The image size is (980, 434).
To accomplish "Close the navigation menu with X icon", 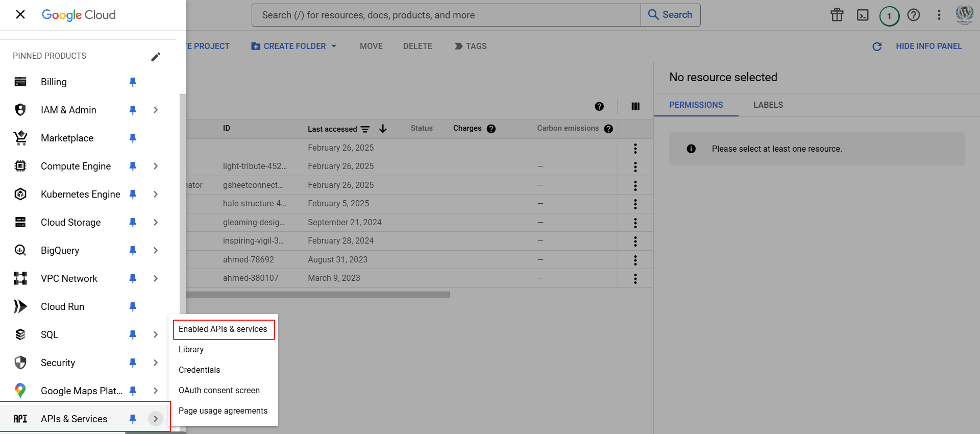I will (x=20, y=14).
